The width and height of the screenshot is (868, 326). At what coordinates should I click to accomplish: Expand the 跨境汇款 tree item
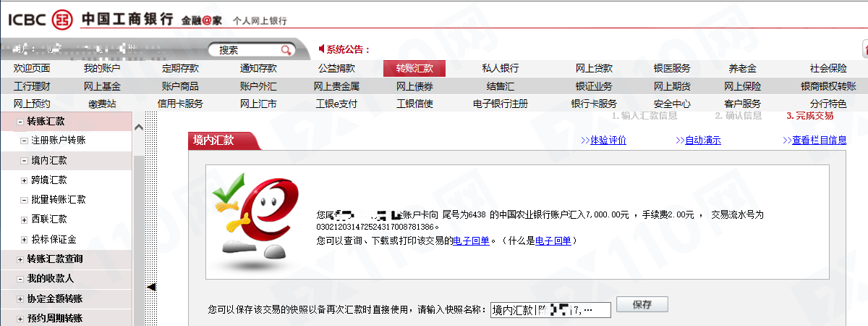(24, 180)
